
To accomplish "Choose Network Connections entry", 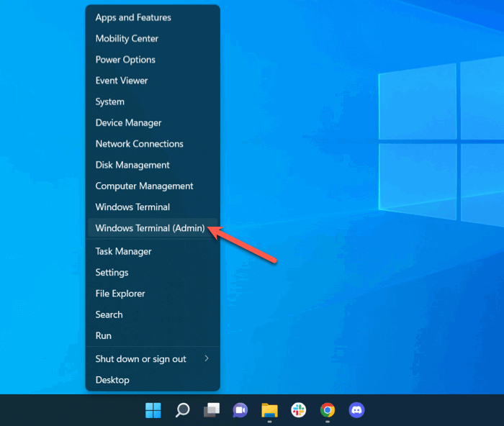I will pyautogui.click(x=153, y=144).
